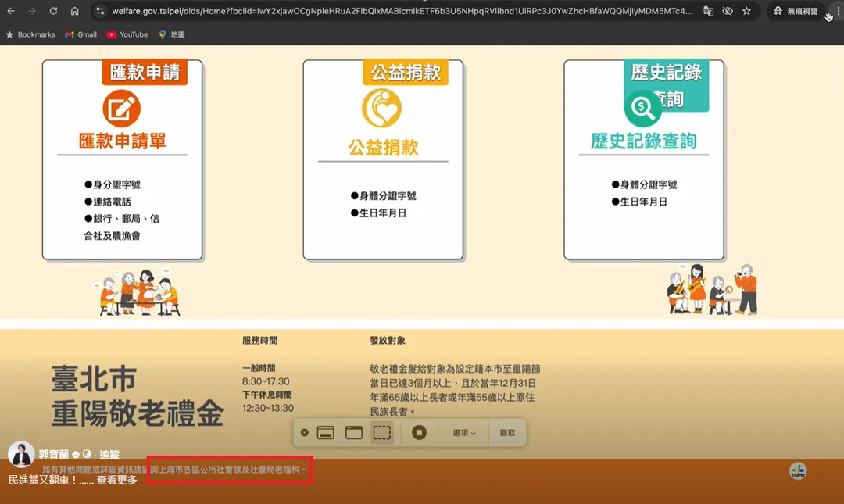
Task: Click the browser forward arrow
Action: pos(32,11)
